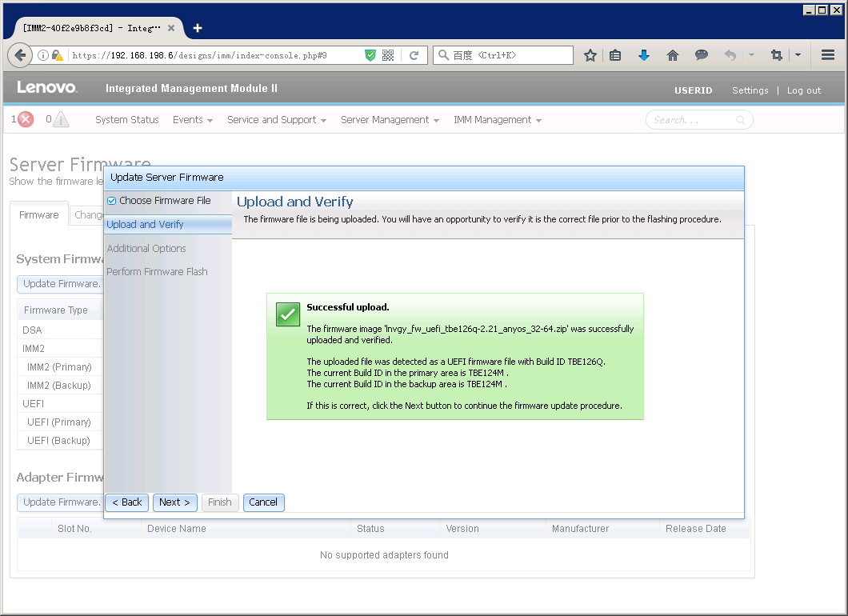Open the Firefox hamburger menu
The height and width of the screenshot is (616, 848).
click(828, 55)
